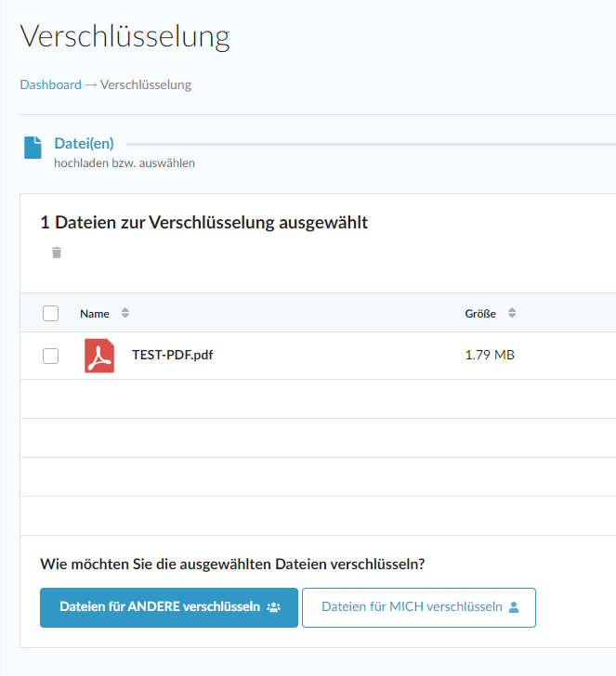Viewport: 616px width, 676px height.
Task: Click the step progress line after Datei(en)
Action: point(372,144)
